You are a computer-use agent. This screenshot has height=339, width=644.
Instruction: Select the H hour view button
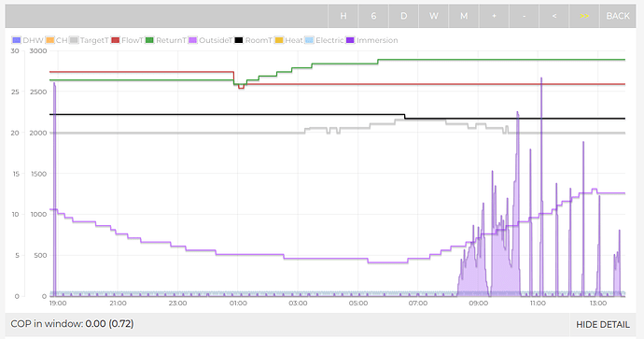click(343, 16)
